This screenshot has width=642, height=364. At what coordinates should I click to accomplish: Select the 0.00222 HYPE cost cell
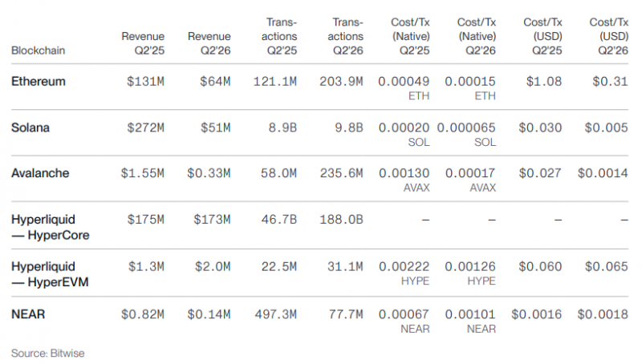tap(404, 273)
